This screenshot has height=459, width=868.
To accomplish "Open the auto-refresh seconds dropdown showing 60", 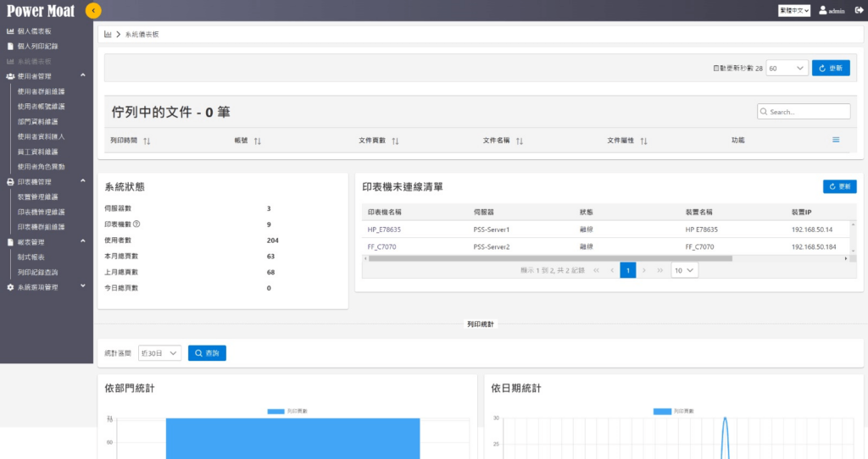I will coord(787,68).
